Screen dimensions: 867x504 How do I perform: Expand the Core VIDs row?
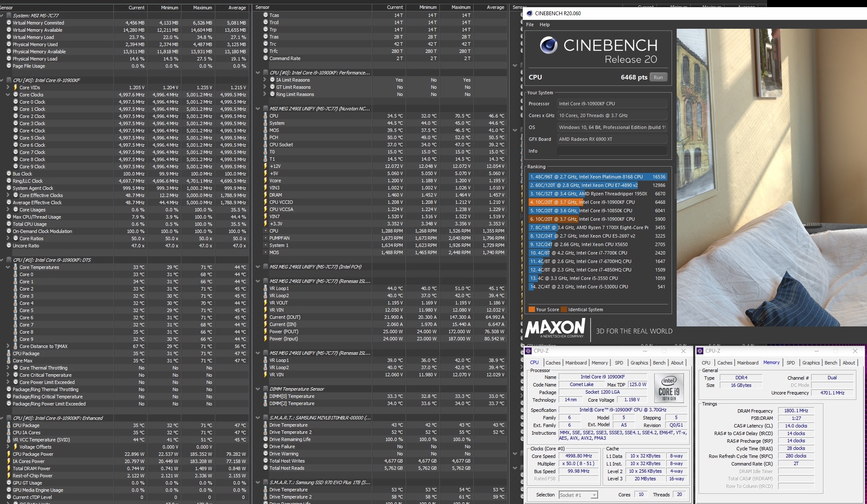click(x=8, y=88)
